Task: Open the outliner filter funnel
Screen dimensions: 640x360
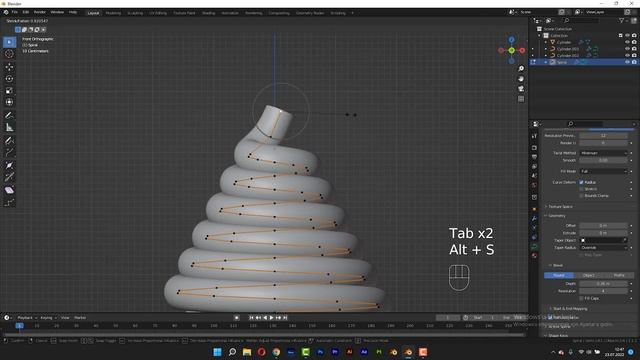Action: point(622,20)
